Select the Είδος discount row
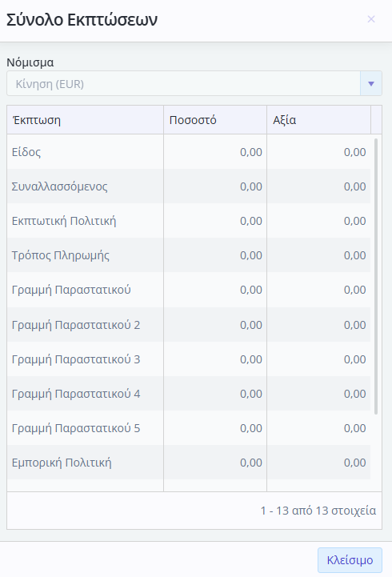The image size is (392, 577). pyautogui.click(x=189, y=151)
